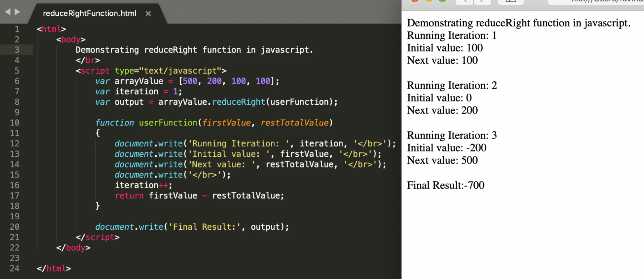The width and height of the screenshot is (644, 279).
Task: Close the reduceRightFunction.html tab
Action: pos(148,14)
